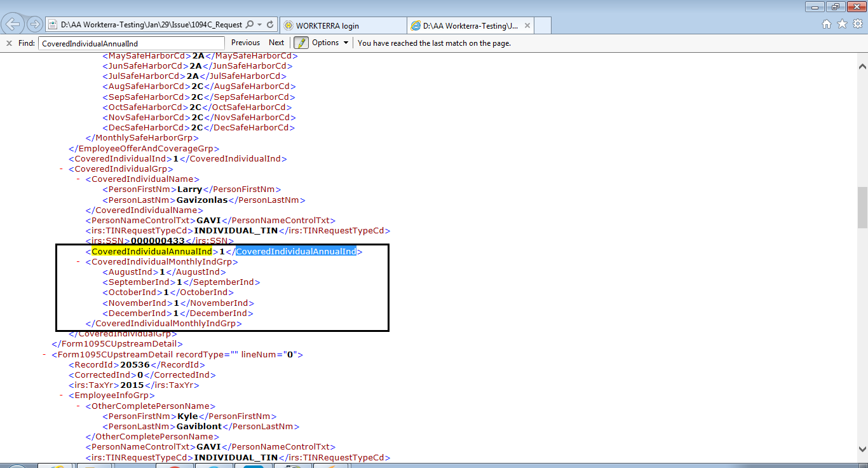Open Favorites with the star icon
Image resolution: width=868 pixels, height=468 pixels.
[x=842, y=24]
